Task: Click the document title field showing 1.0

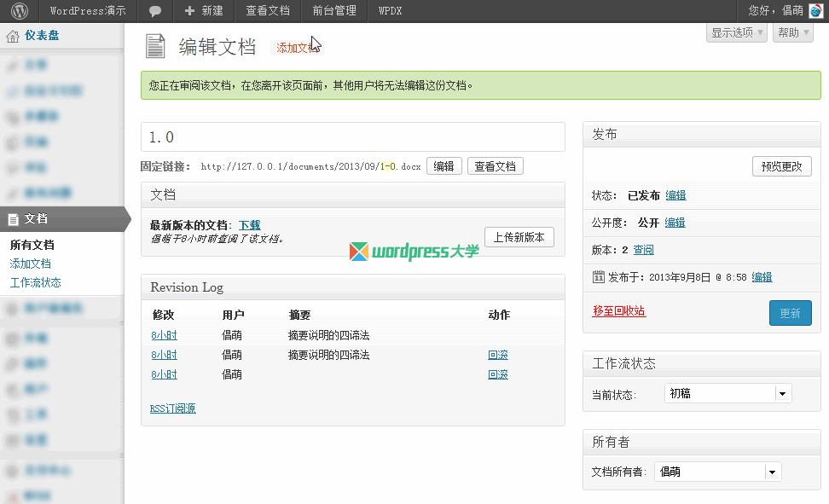Action: pyautogui.click(x=352, y=137)
